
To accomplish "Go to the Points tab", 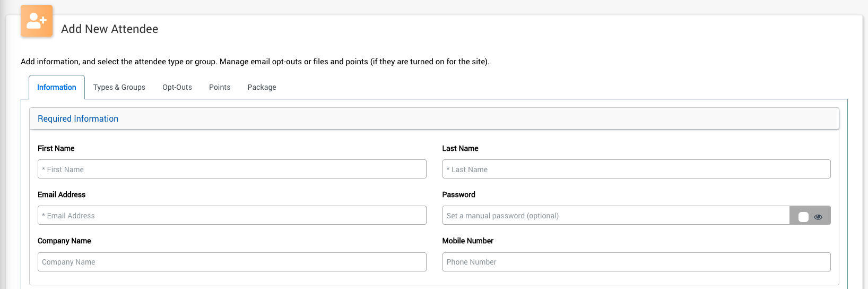I will click(220, 88).
